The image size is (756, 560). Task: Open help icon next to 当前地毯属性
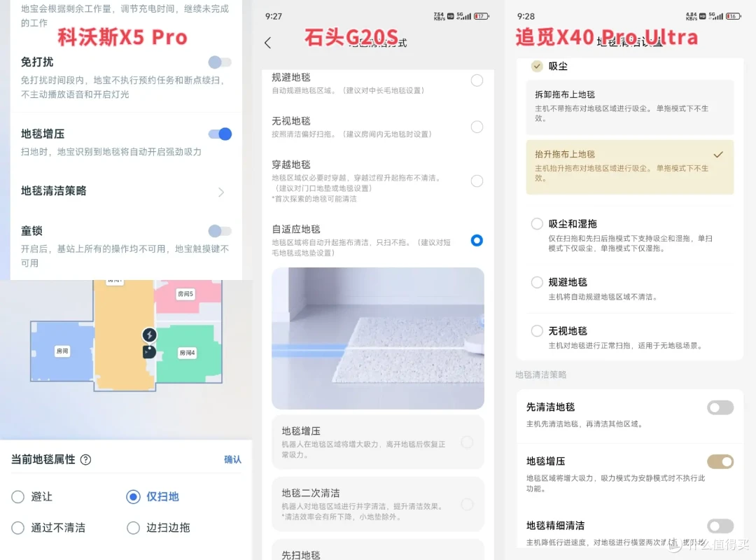pos(85,460)
